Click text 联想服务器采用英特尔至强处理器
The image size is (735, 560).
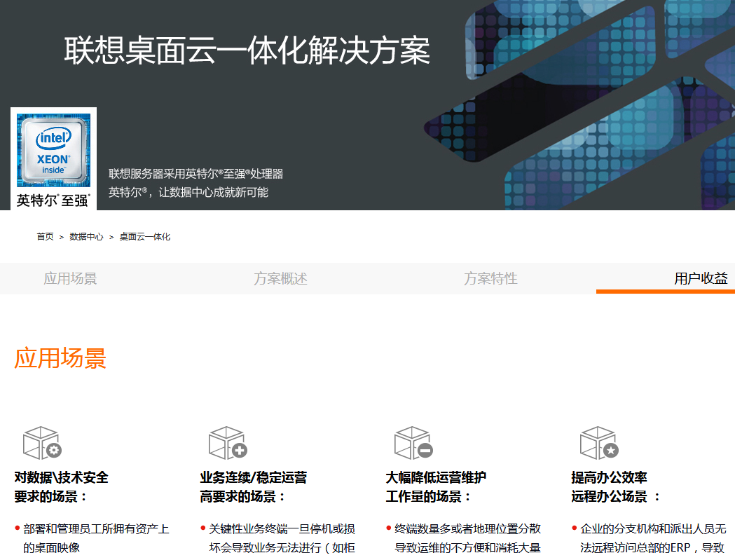coord(196,174)
